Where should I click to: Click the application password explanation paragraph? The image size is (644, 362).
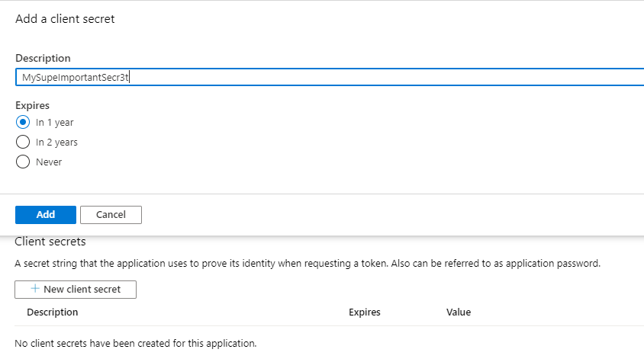(x=308, y=263)
